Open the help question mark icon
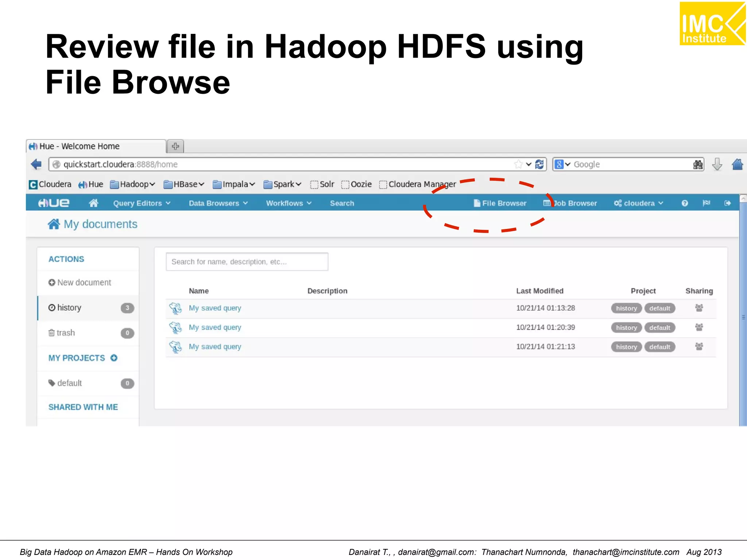 (x=685, y=203)
